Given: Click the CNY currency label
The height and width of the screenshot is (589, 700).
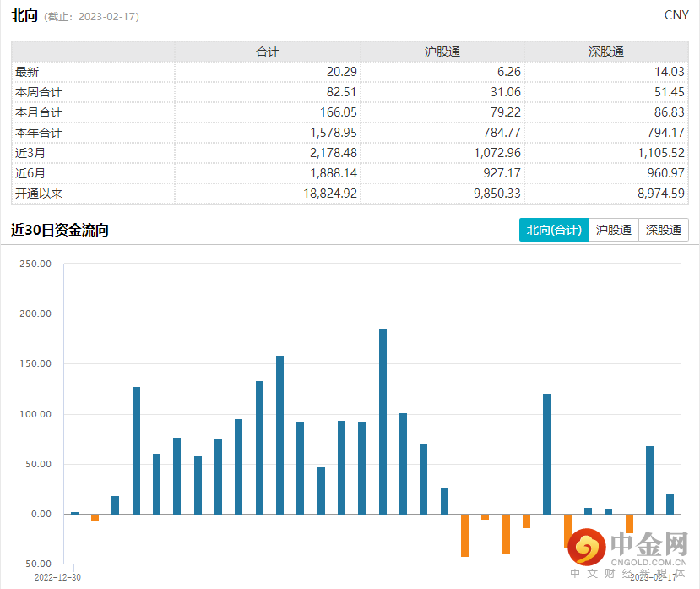Looking at the screenshot, I should (x=676, y=15).
